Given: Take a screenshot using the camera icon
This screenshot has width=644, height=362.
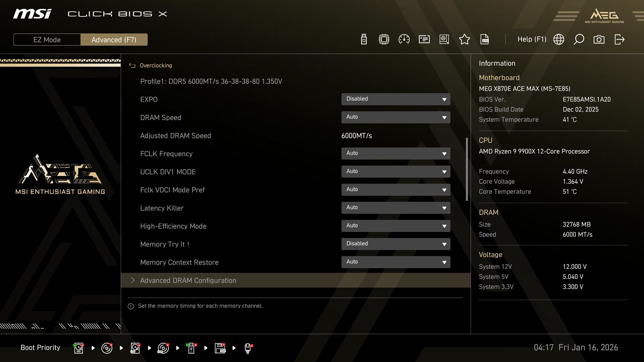Looking at the screenshot, I should (599, 39).
